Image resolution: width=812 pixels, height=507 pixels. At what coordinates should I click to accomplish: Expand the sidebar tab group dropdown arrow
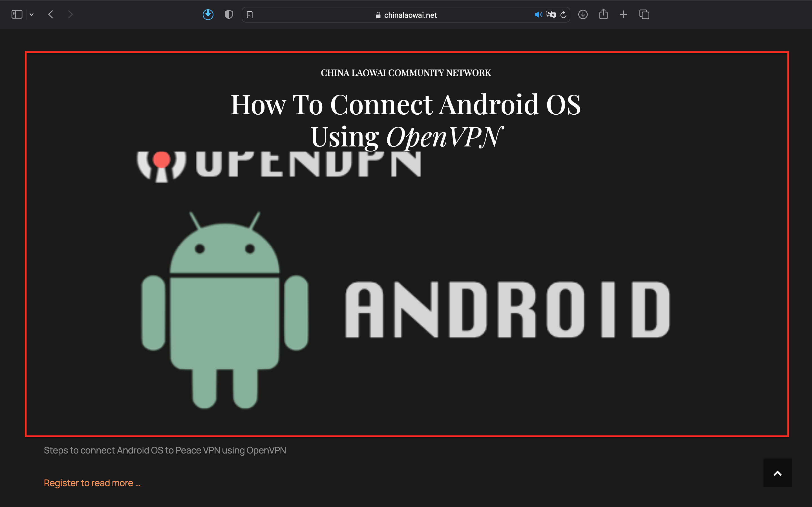tap(32, 14)
